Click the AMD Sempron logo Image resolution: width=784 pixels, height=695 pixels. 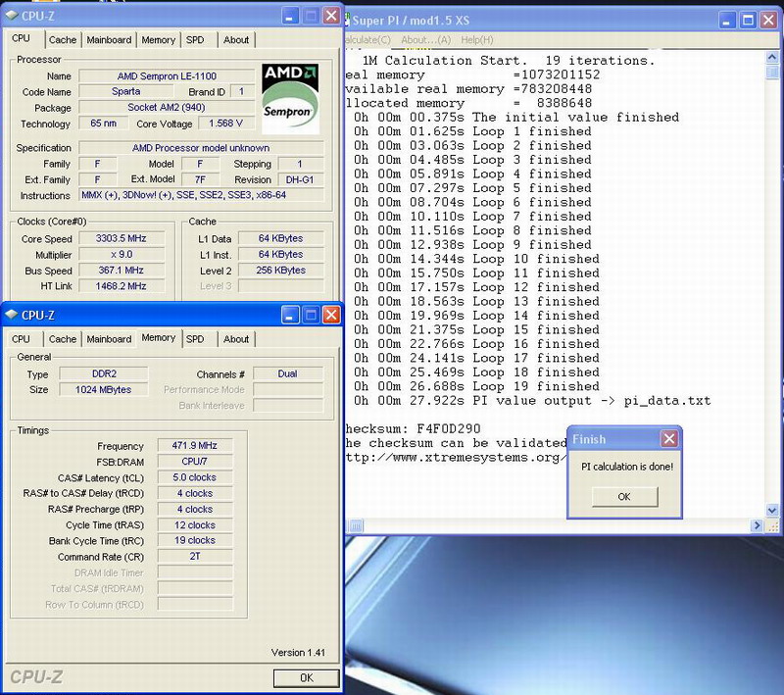(x=290, y=98)
